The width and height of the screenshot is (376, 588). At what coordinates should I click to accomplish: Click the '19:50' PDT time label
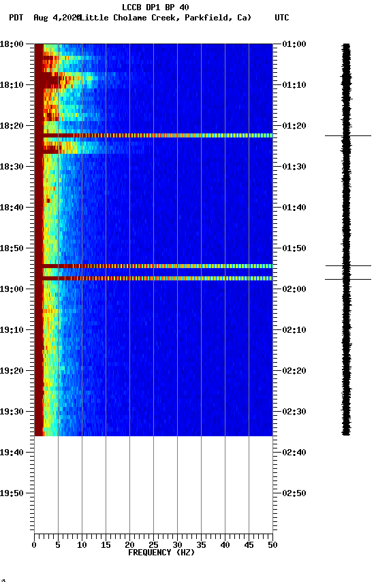12,493
